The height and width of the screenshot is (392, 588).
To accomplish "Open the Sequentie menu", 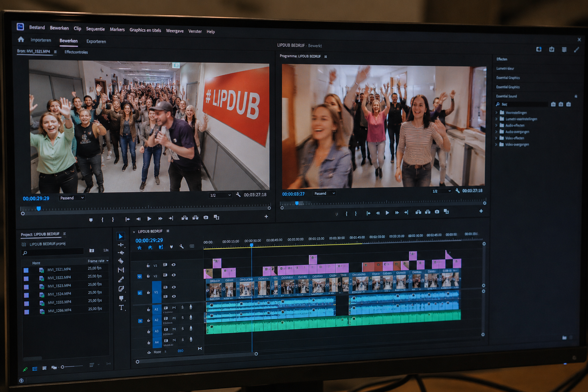I will (x=95, y=29).
